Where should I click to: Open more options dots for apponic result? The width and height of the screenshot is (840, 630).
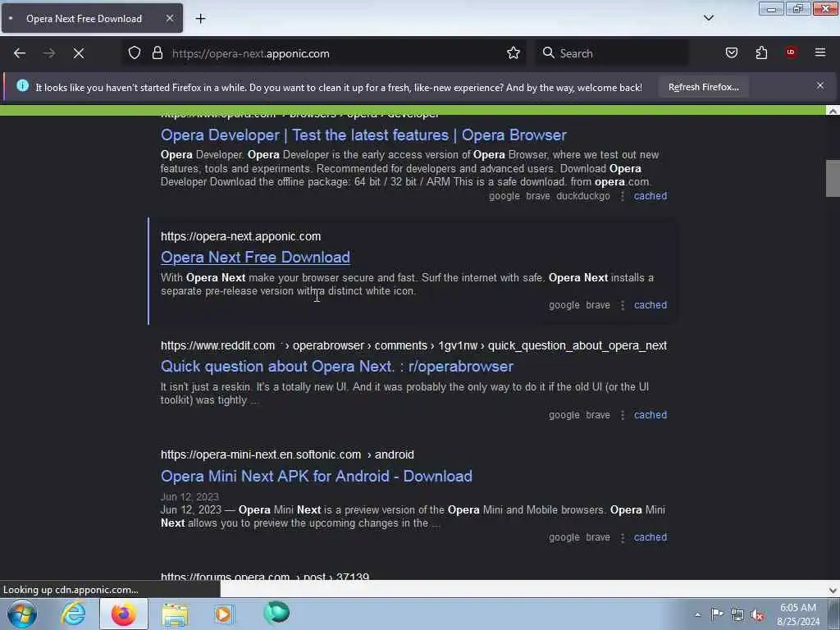(622, 305)
